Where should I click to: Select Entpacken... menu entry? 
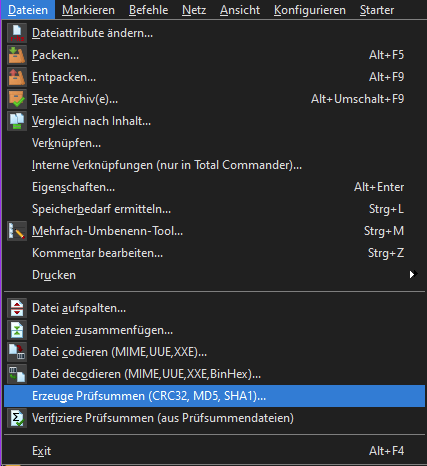click(x=214, y=77)
